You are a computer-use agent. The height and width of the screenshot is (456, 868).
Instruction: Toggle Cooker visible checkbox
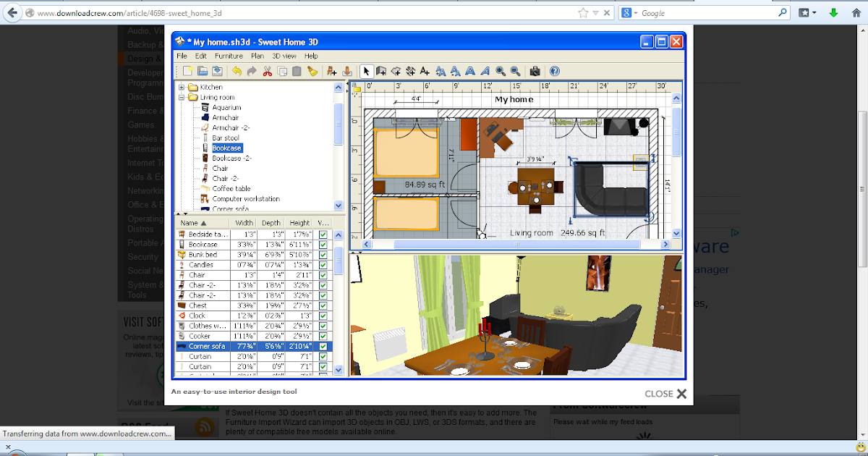click(x=323, y=336)
